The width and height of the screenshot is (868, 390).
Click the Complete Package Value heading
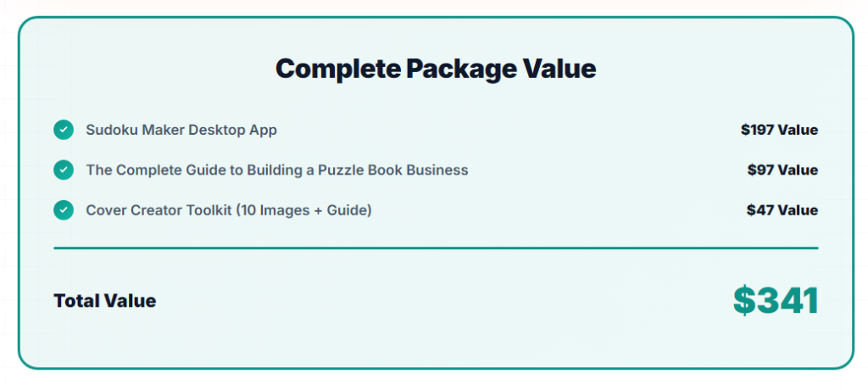pyautogui.click(x=436, y=69)
